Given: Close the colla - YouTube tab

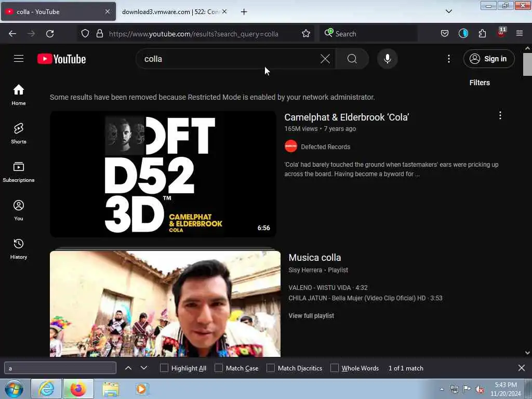Looking at the screenshot, I should [107, 11].
